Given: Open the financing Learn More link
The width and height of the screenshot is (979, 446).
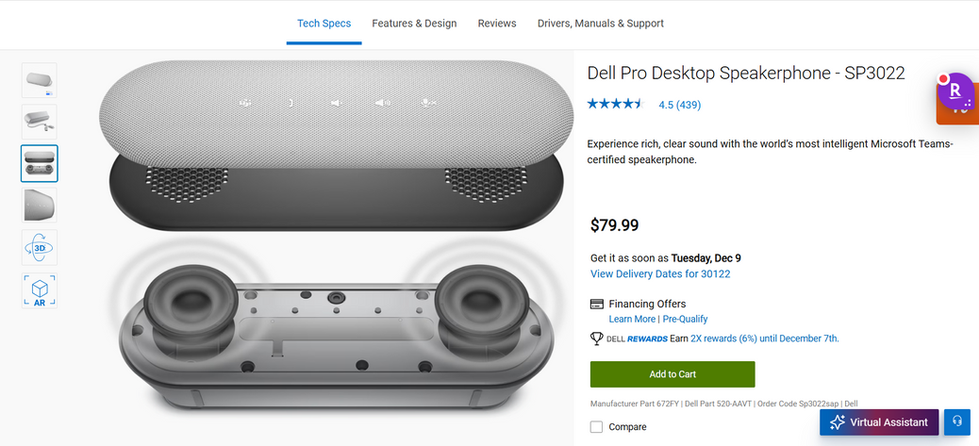Looking at the screenshot, I should tap(632, 319).
